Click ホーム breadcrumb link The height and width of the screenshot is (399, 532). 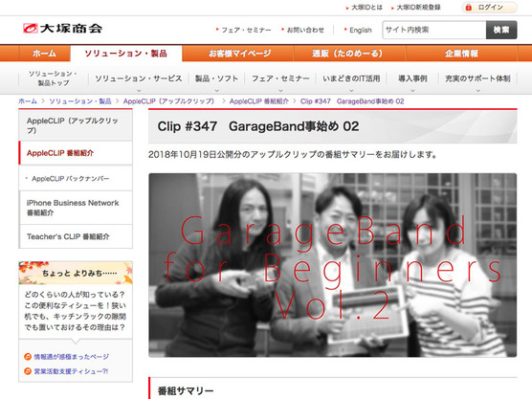click(x=28, y=101)
